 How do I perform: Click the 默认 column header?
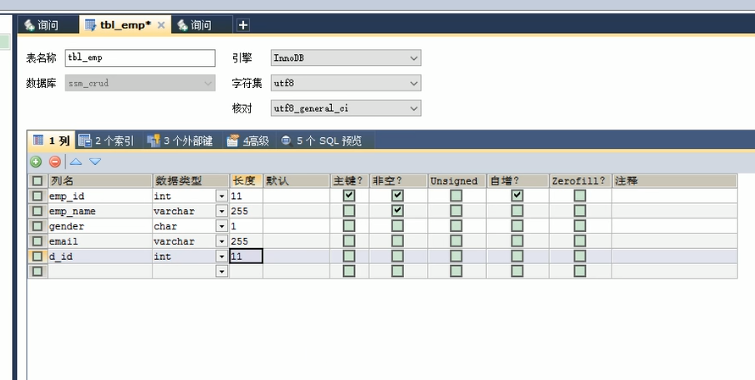click(296, 181)
